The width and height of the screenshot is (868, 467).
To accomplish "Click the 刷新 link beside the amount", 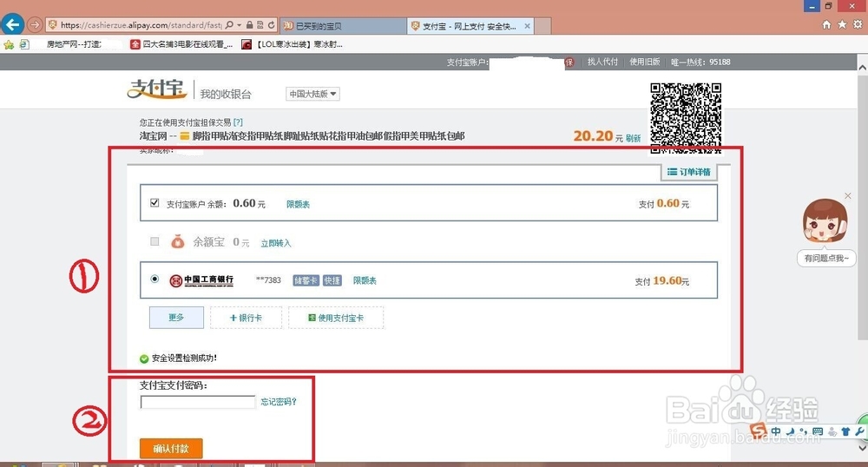I will pyautogui.click(x=634, y=138).
